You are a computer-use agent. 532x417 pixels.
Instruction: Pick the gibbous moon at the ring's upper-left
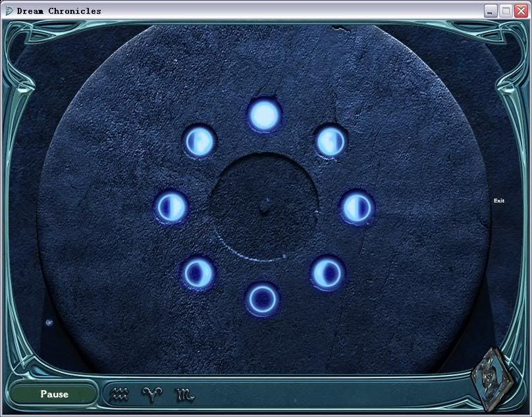(x=199, y=141)
